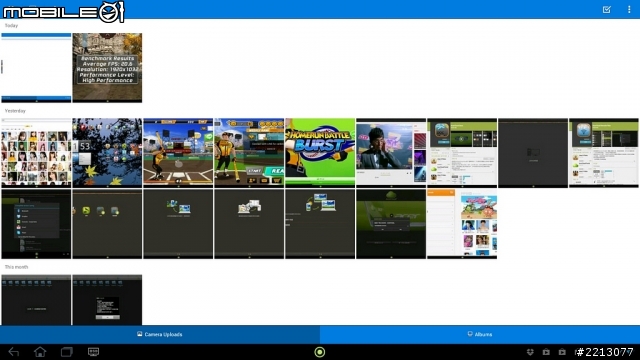Open the blank white screenshot under Today
The image size is (640, 360).
(36, 68)
